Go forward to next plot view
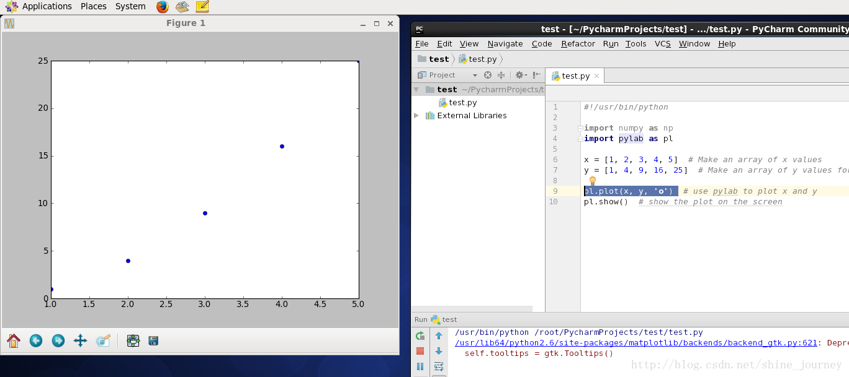 (x=58, y=341)
